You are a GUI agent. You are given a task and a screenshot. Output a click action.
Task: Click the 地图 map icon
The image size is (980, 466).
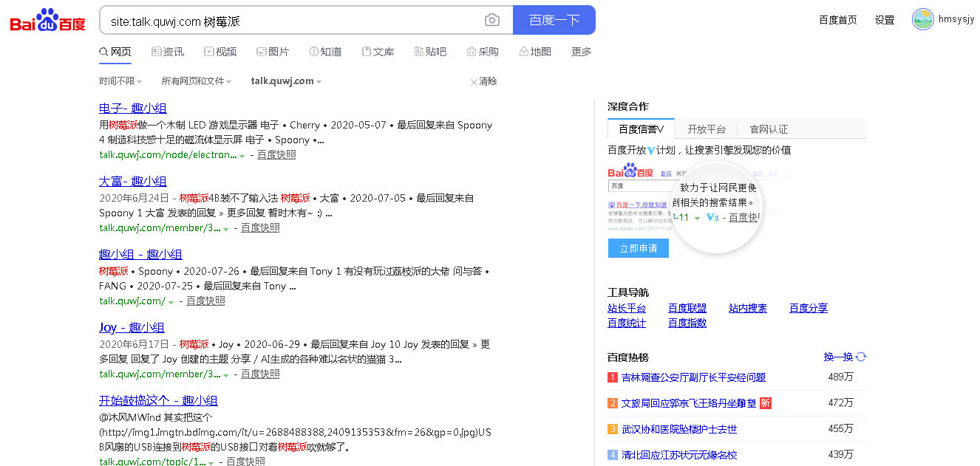[524, 52]
